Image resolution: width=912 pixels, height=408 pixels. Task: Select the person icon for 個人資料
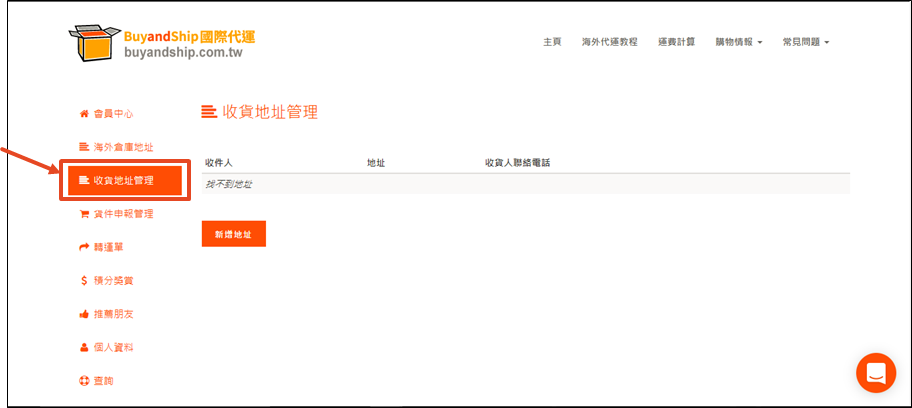(84, 347)
